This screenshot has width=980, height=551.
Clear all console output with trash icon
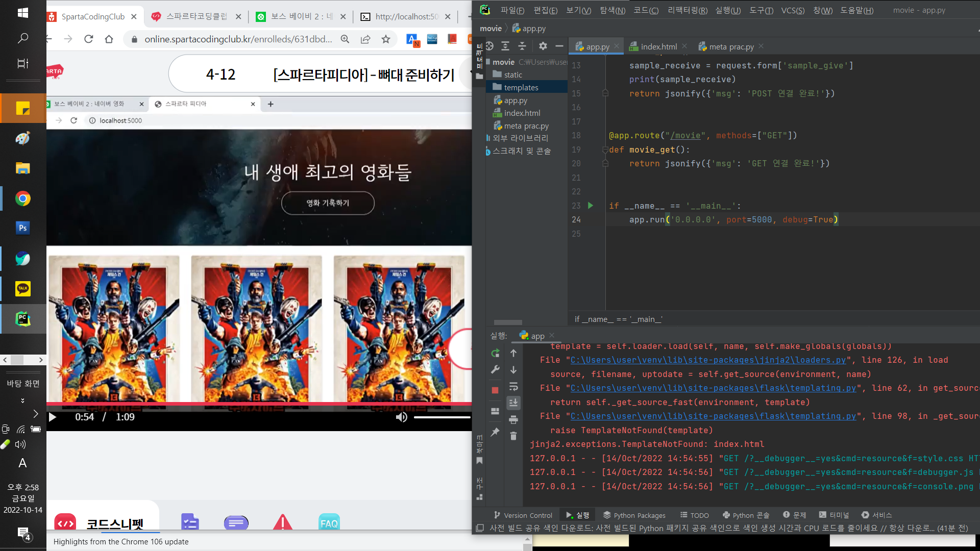point(513,436)
